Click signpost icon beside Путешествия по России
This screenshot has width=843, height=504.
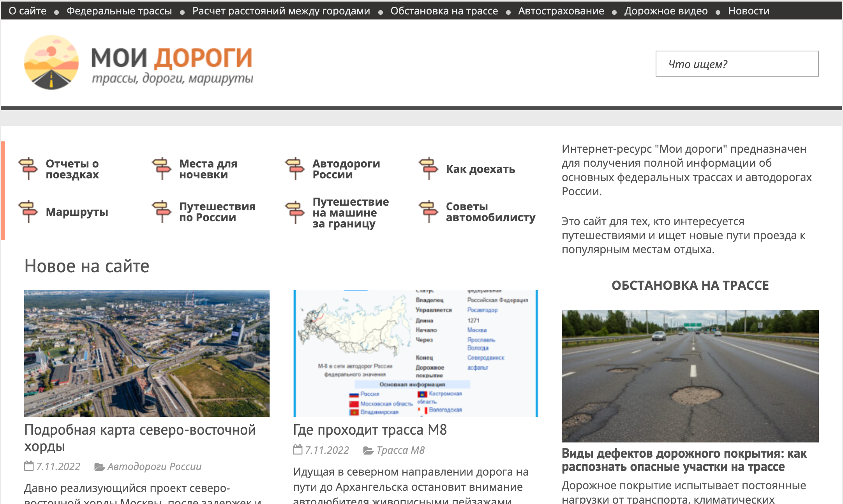(x=162, y=211)
